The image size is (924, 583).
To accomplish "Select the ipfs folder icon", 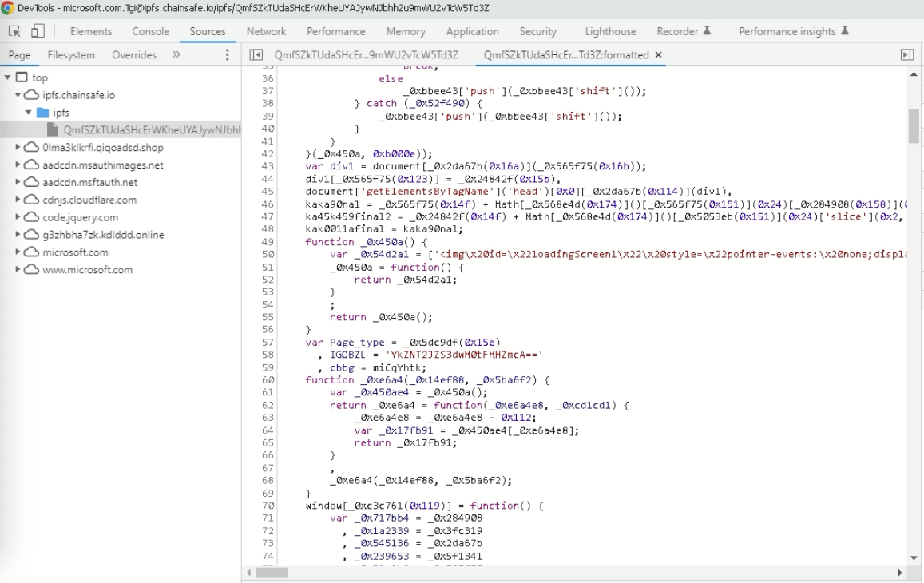I will [42, 112].
